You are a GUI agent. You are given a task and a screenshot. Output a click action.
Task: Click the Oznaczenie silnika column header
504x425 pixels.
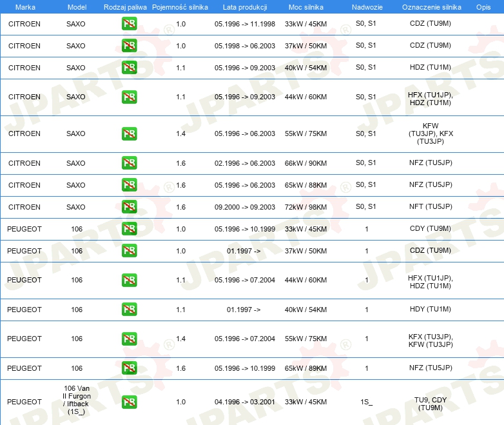[432, 7]
